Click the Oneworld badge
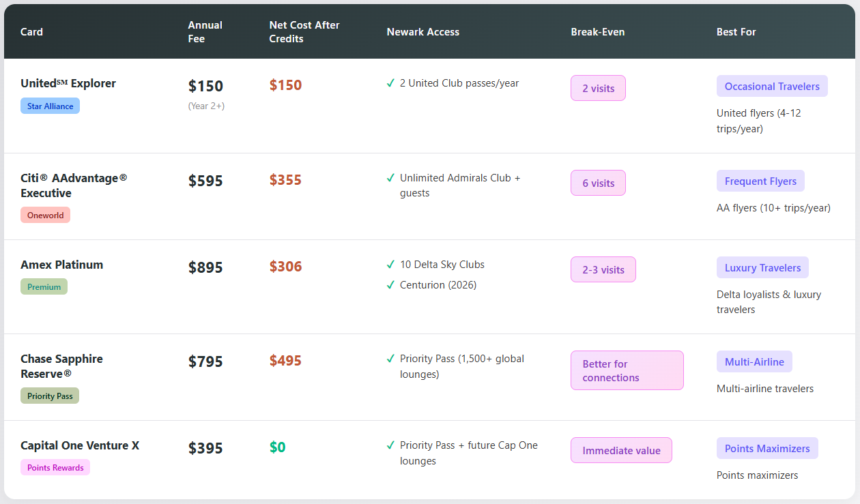 click(x=45, y=215)
